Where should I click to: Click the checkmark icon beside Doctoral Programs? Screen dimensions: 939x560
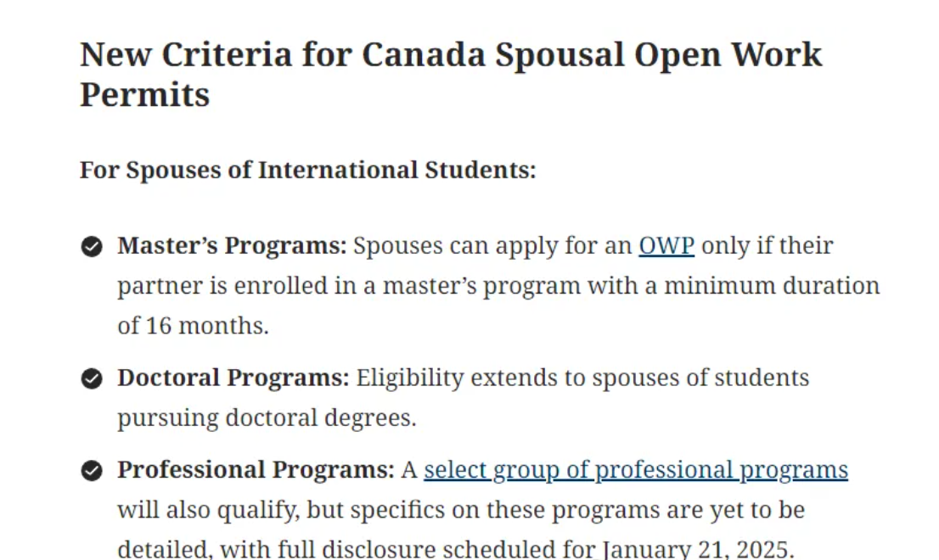pyautogui.click(x=92, y=378)
